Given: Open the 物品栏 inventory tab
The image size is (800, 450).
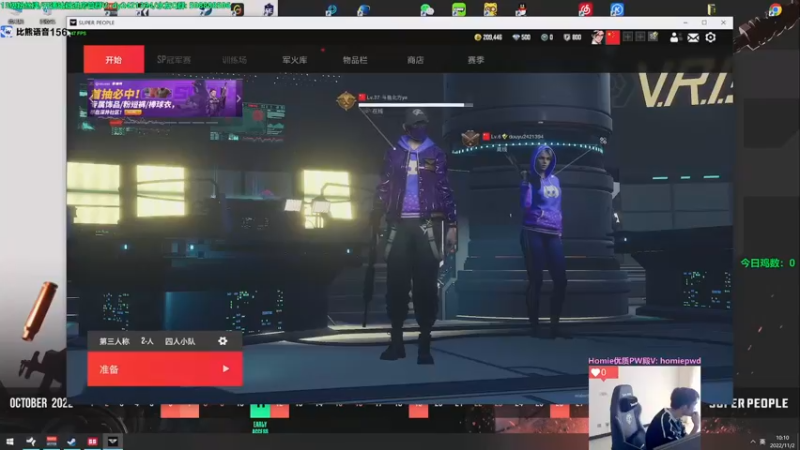Looking at the screenshot, I should (x=355, y=60).
